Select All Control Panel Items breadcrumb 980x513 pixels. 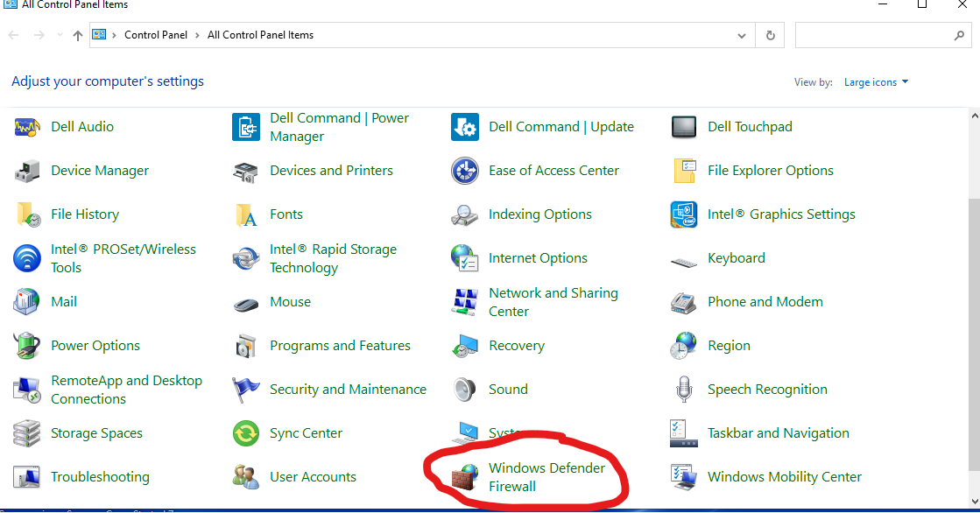[x=260, y=36]
